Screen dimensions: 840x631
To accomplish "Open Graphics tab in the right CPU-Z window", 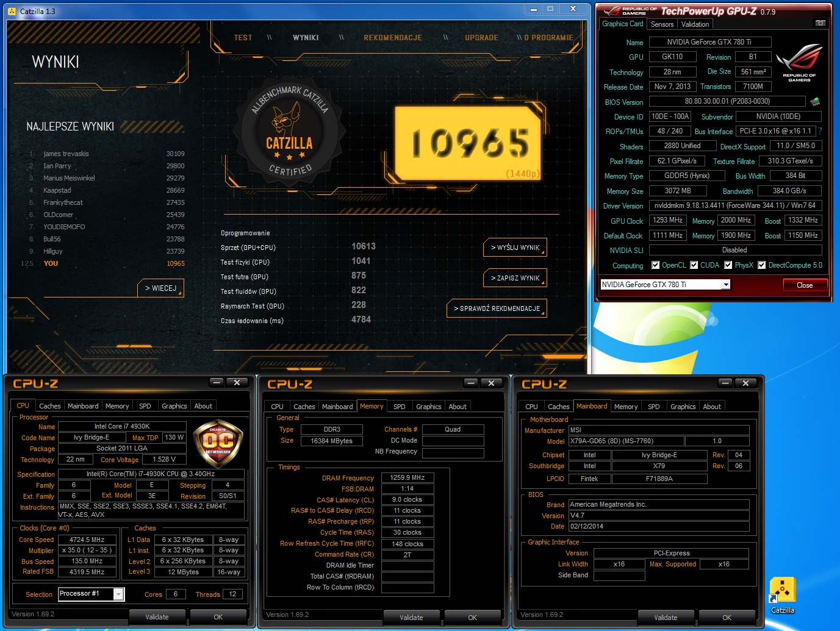I will pyautogui.click(x=683, y=407).
